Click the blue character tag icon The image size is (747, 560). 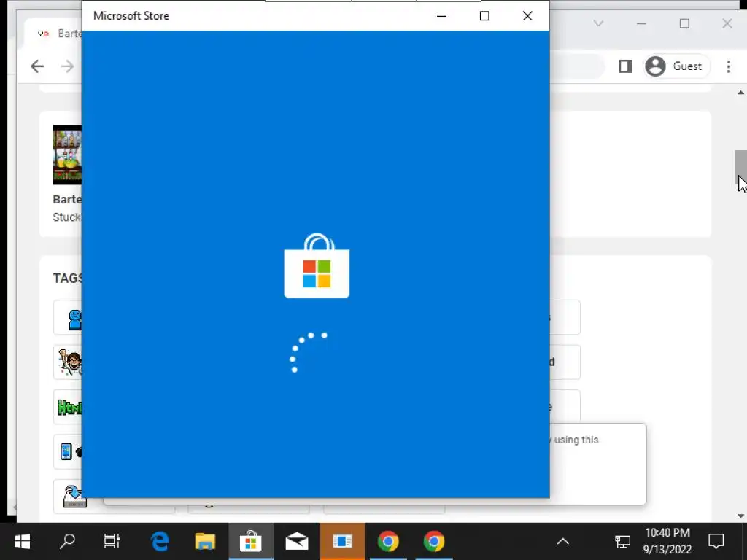coord(75,319)
